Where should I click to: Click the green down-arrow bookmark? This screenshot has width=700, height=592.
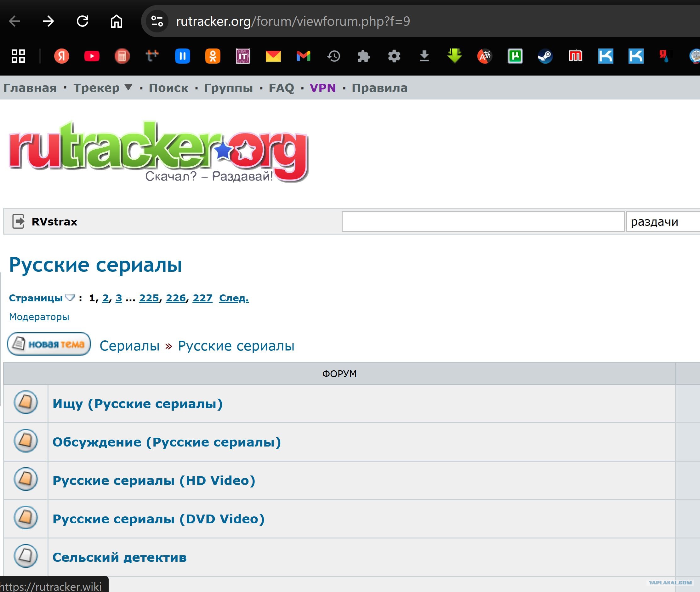tap(455, 56)
